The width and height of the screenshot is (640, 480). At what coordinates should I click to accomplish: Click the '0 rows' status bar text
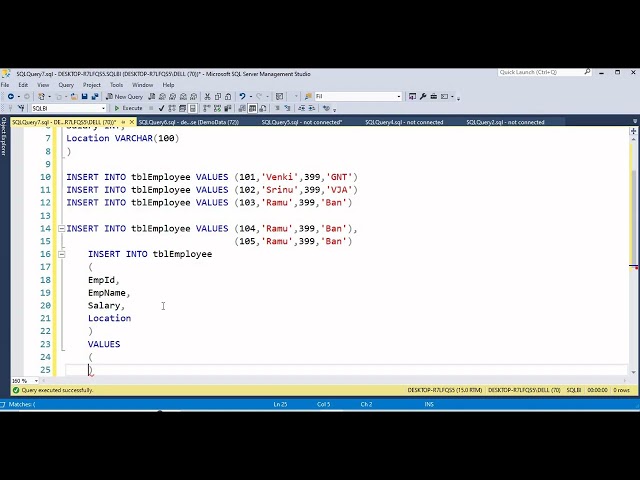tap(621, 390)
